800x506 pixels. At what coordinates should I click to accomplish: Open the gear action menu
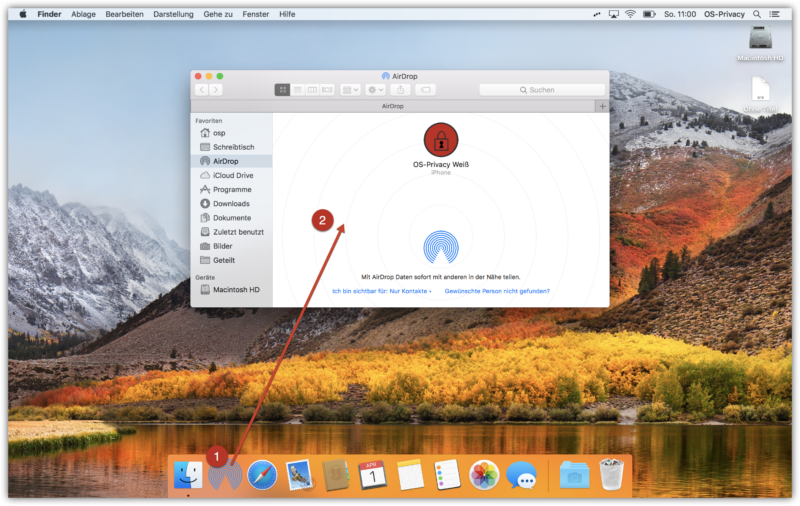click(376, 90)
